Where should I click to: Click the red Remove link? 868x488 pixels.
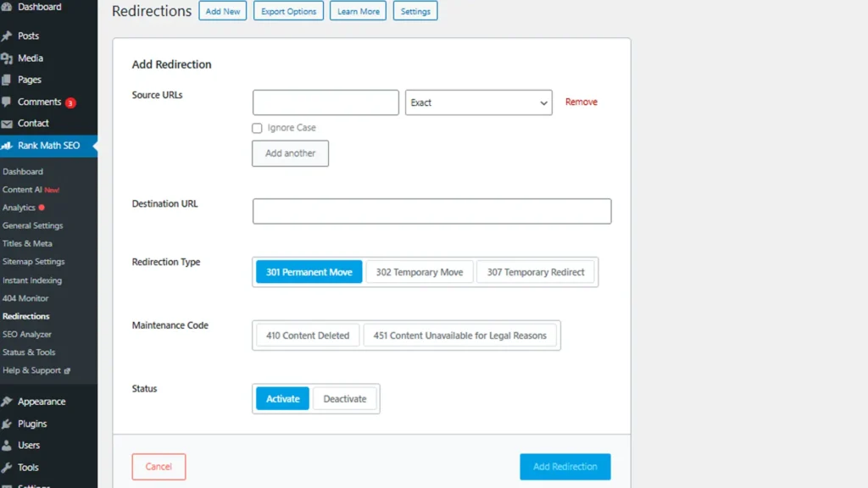581,102
